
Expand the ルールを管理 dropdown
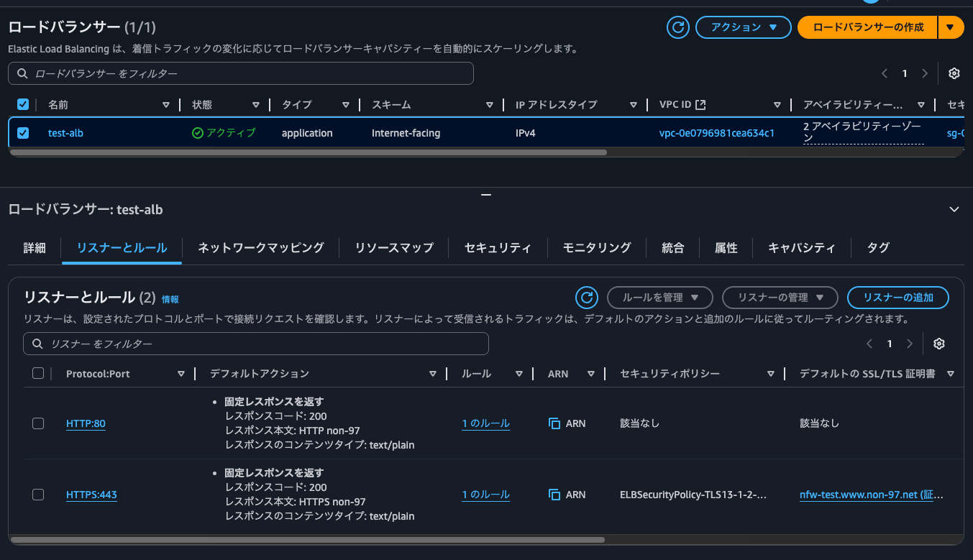(659, 298)
